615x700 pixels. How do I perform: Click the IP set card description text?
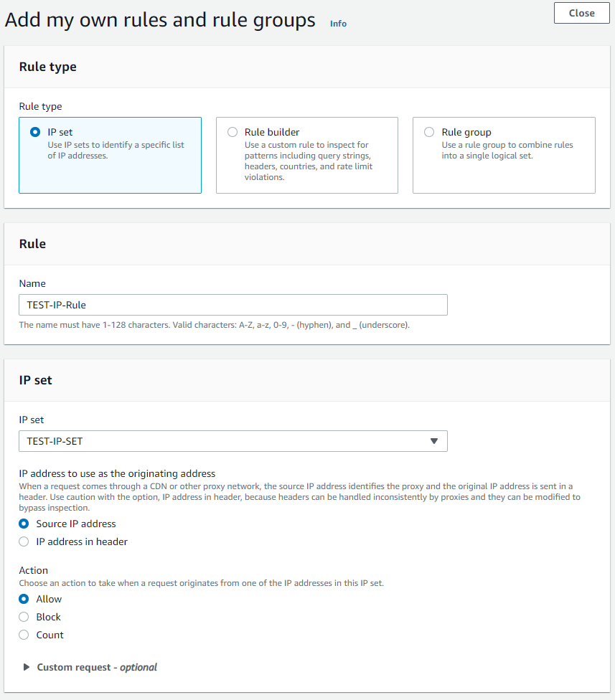tap(116, 150)
